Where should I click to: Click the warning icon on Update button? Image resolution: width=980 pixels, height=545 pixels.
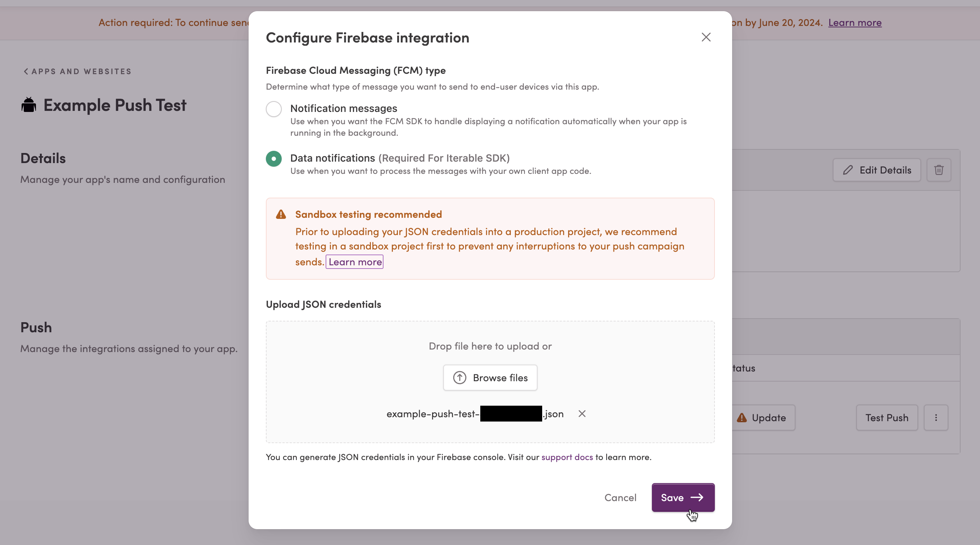[x=741, y=418]
